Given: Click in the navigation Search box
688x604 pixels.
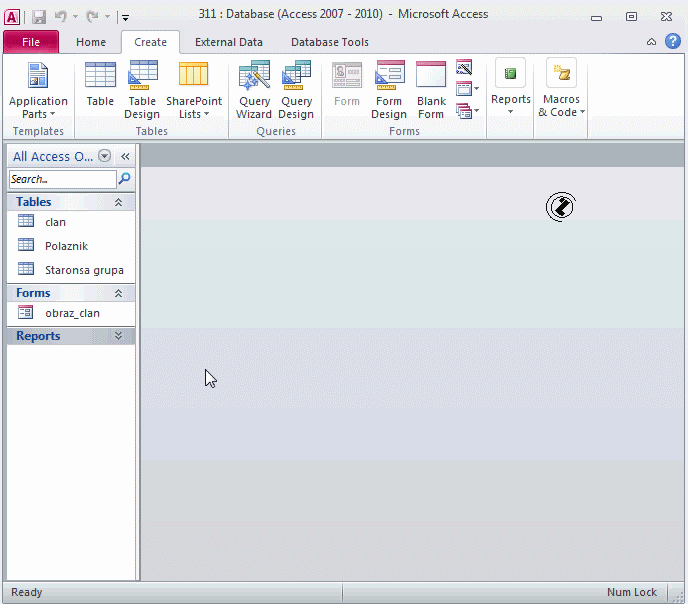Looking at the screenshot, I should pyautogui.click(x=62, y=179).
